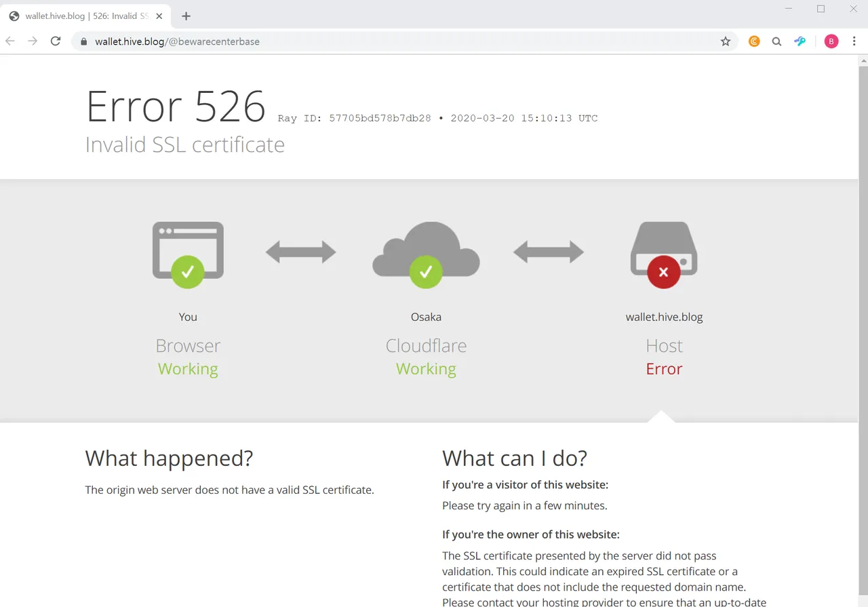The width and height of the screenshot is (868, 607).
Task: Reload the page with the refresh icon
Action: 56,41
